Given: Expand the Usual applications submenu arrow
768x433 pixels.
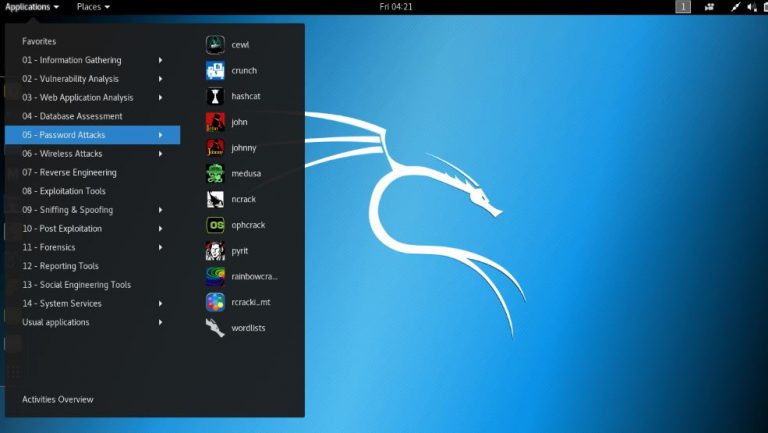Looking at the screenshot, I should 160,322.
